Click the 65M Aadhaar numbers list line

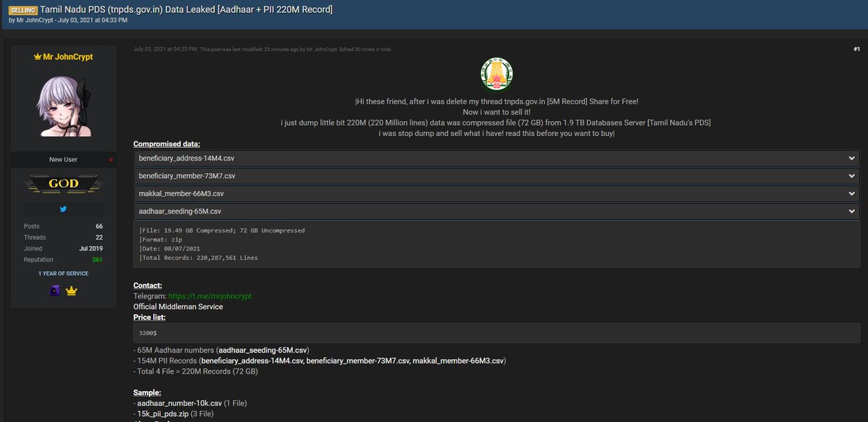pyautogui.click(x=221, y=350)
